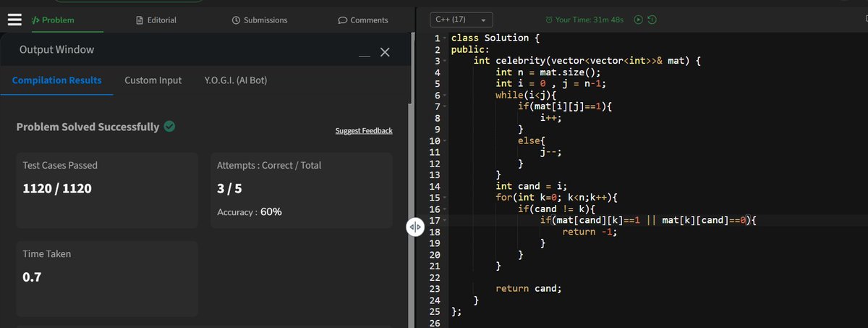Fold the for loop at line 15

pyautogui.click(x=446, y=198)
